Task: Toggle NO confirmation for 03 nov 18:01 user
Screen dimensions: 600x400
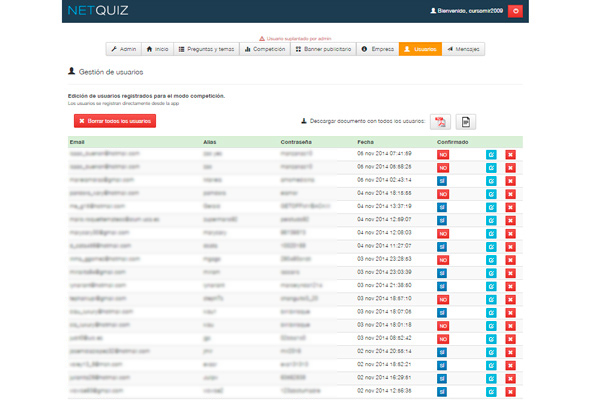Action: [443, 326]
